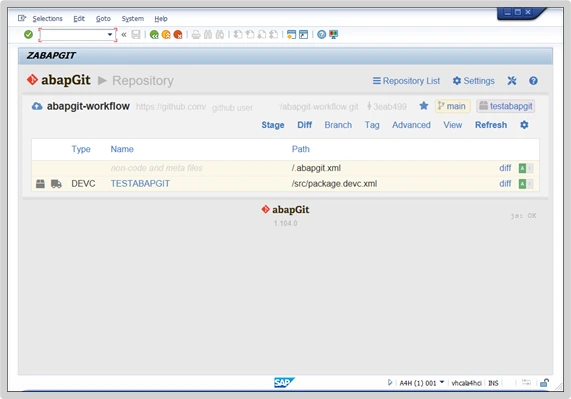This screenshot has width=571, height=399.
Task: Click the abapGit footer logo
Action: pyautogui.click(x=286, y=209)
